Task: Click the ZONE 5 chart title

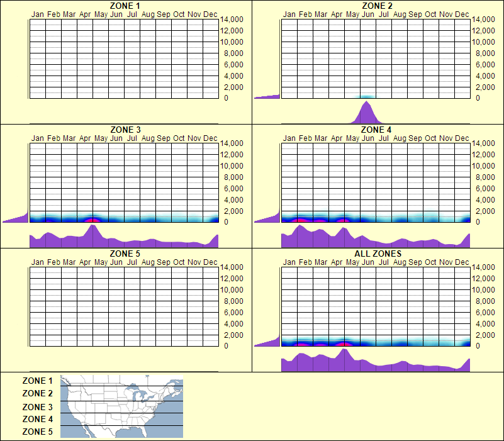Action: click(125, 254)
